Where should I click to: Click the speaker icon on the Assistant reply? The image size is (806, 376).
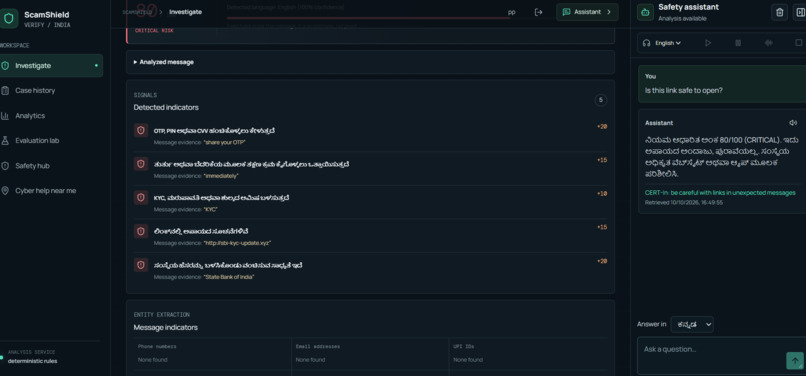tap(793, 123)
